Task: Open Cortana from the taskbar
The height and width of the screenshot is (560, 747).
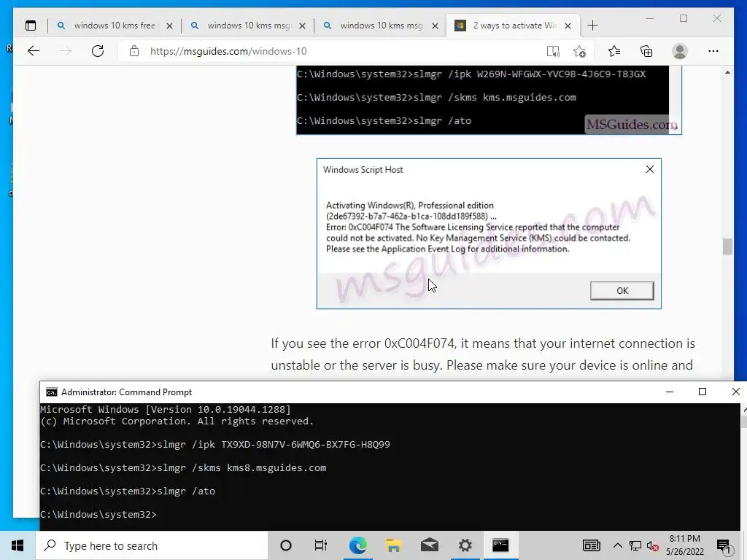Action: pyautogui.click(x=286, y=545)
